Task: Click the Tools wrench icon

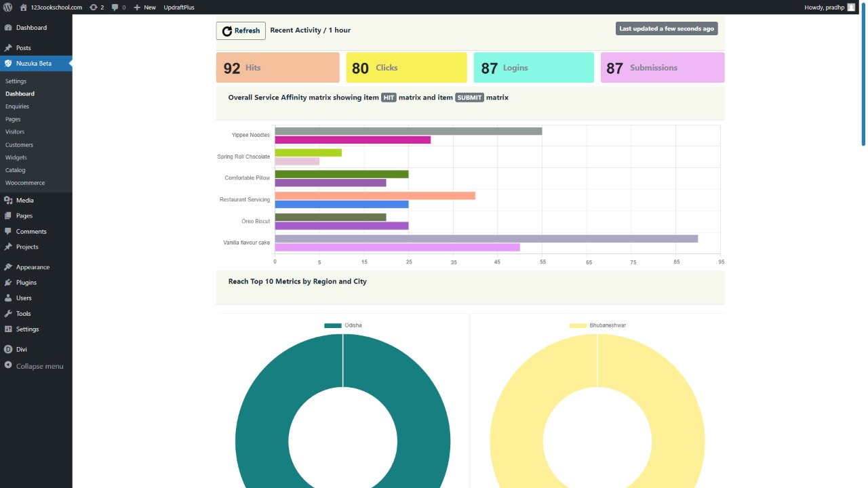Action: pyautogui.click(x=8, y=314)
